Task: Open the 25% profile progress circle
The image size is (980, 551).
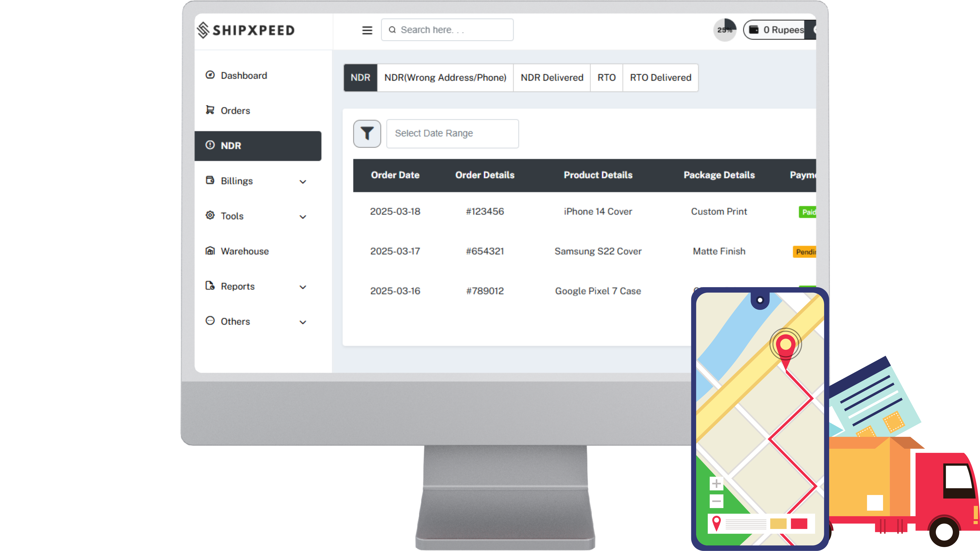Action: click(724, 30)
